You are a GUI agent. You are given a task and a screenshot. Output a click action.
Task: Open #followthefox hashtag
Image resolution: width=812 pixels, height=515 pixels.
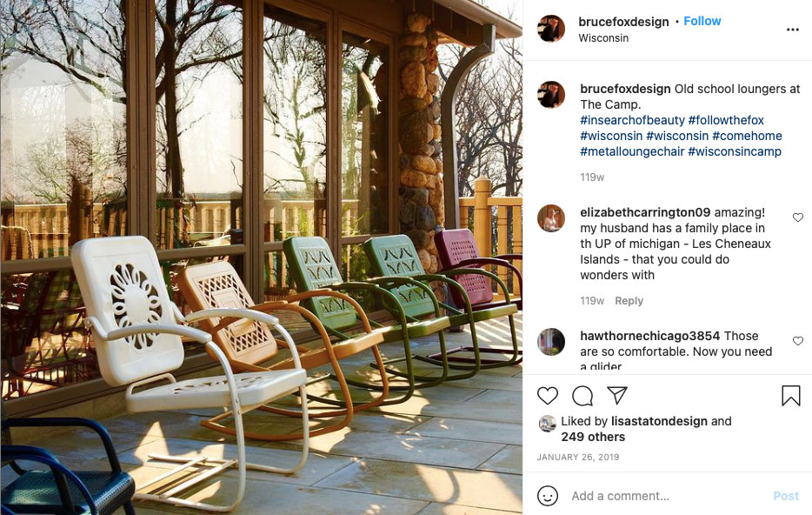[x=726, y=120]
